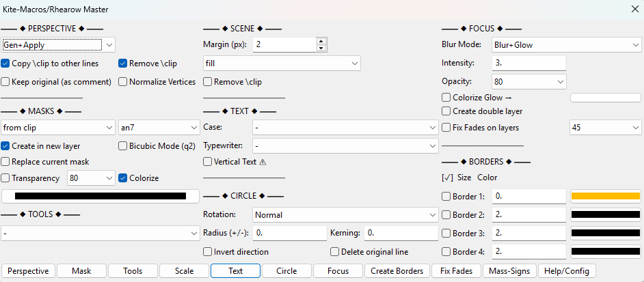Click the Radius (+/-) field

(x=290, y=233)
